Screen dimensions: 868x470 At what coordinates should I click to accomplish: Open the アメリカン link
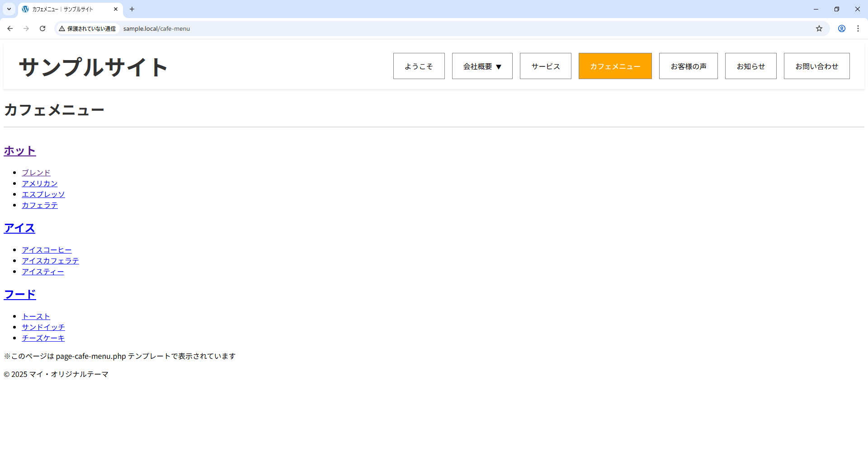pyautogui.click(x=40, y=183)
